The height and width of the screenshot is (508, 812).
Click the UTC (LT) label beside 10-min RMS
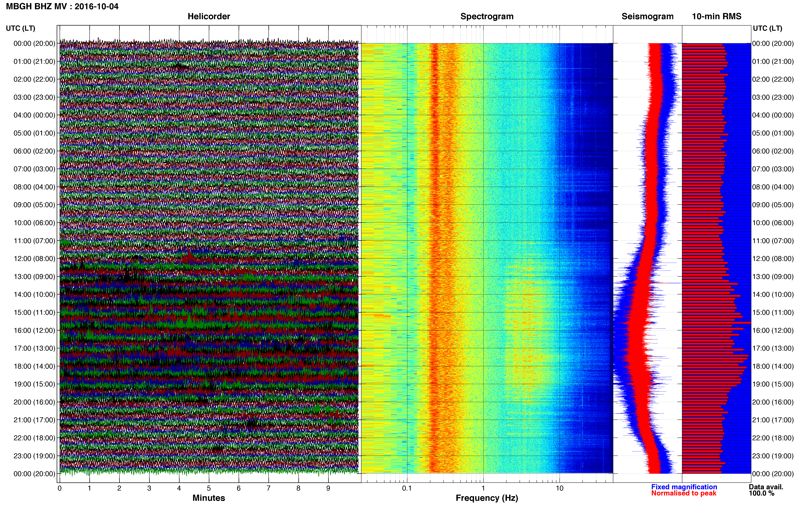(767, 28)
